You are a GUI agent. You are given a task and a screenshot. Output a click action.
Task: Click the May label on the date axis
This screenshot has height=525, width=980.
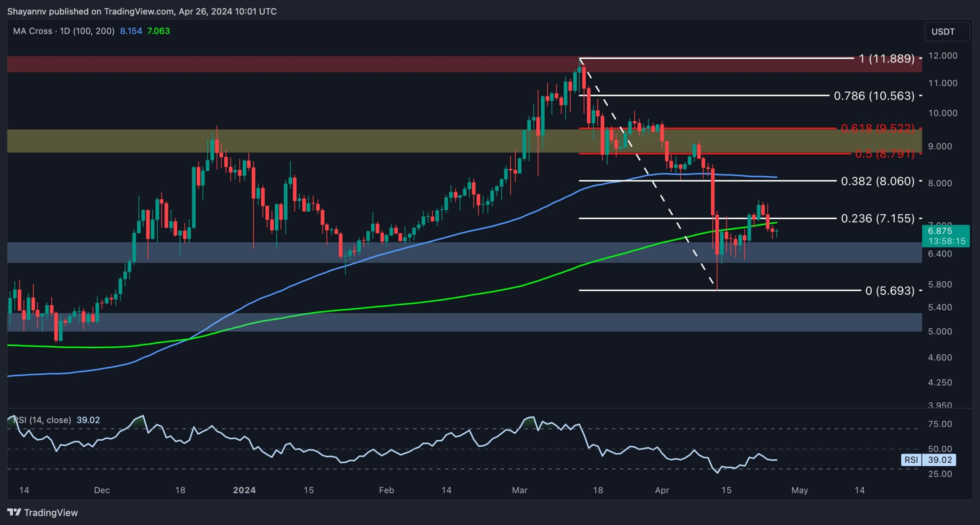click(799, 490)
